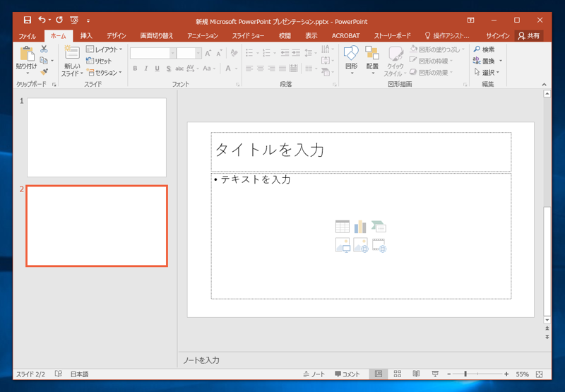Toggle ノート pane in status bar
The width and height of the screenshot is (565, 392).
point(314,374)
